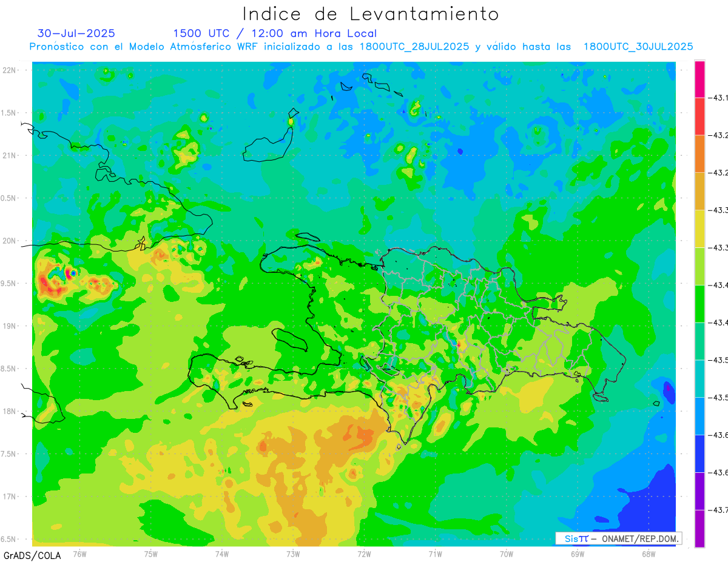Image resolution: width=728 pixels, height=562 pixels.
Task: Click the '19N' latitude label
Action: click(10, 326)
